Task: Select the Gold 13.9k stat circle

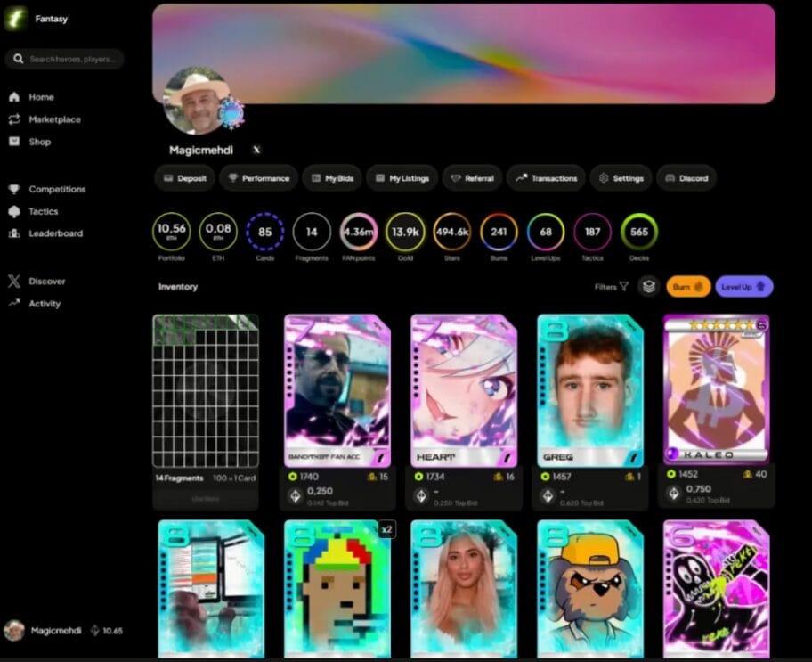Action: (x=405, y=232)
